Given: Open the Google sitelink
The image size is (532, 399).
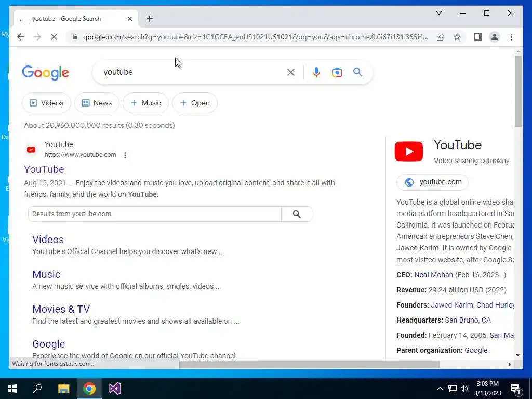Looking at the screenshot, I should (48, 344).
